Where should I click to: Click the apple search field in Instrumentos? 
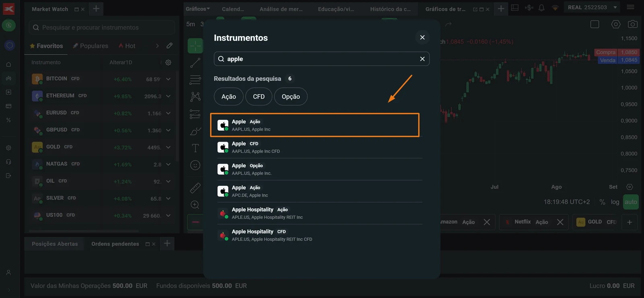coord(322,59)
